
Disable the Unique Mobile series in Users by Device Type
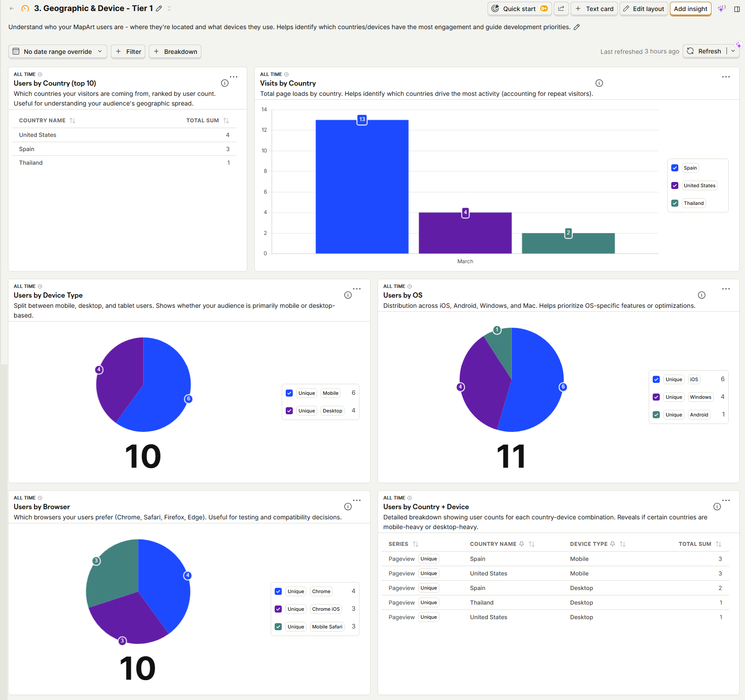pyautogui.click(x=289, y=393)
